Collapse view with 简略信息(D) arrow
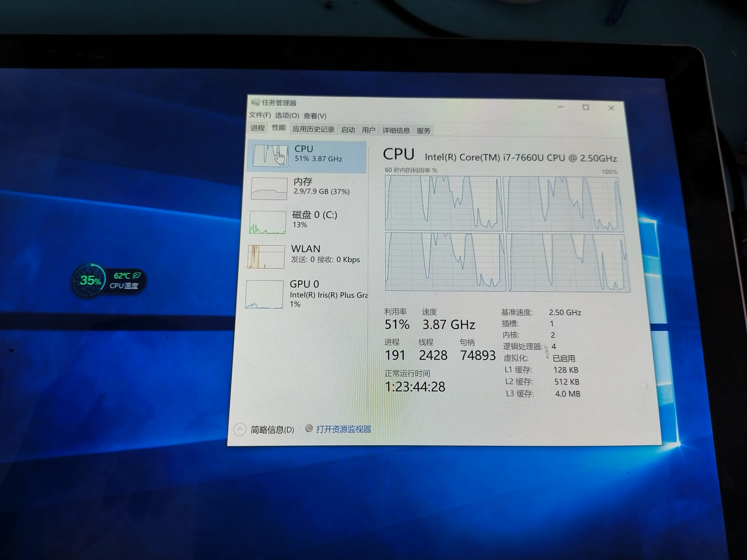This screenshot has height=560, width=747. 240,429
